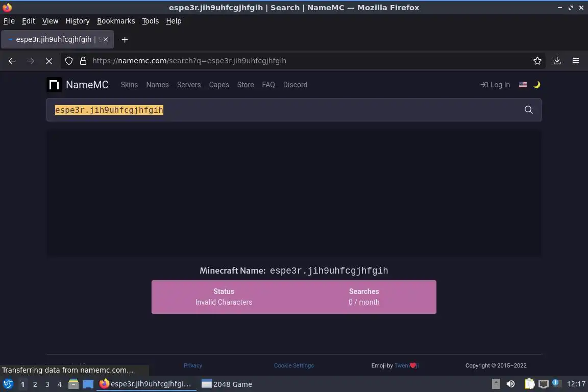
Task: Change language via US flag icon
Action: tap(523, 85)
